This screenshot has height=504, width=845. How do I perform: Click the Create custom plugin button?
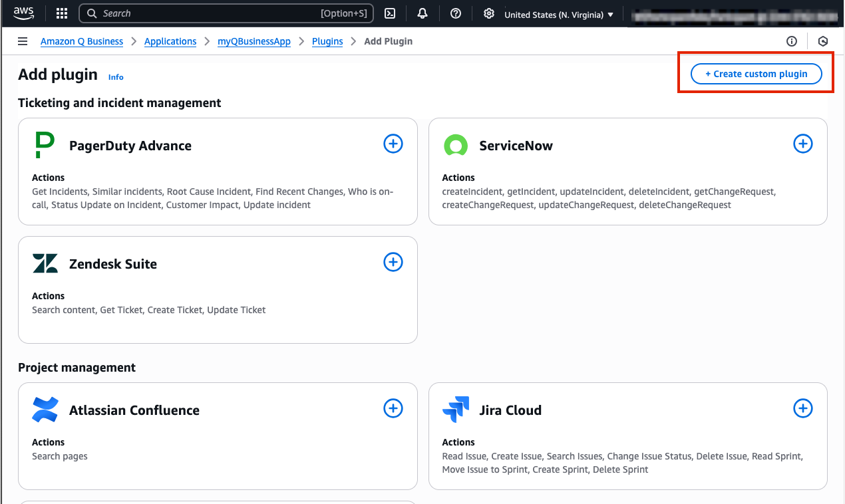(x=756, y=74)
